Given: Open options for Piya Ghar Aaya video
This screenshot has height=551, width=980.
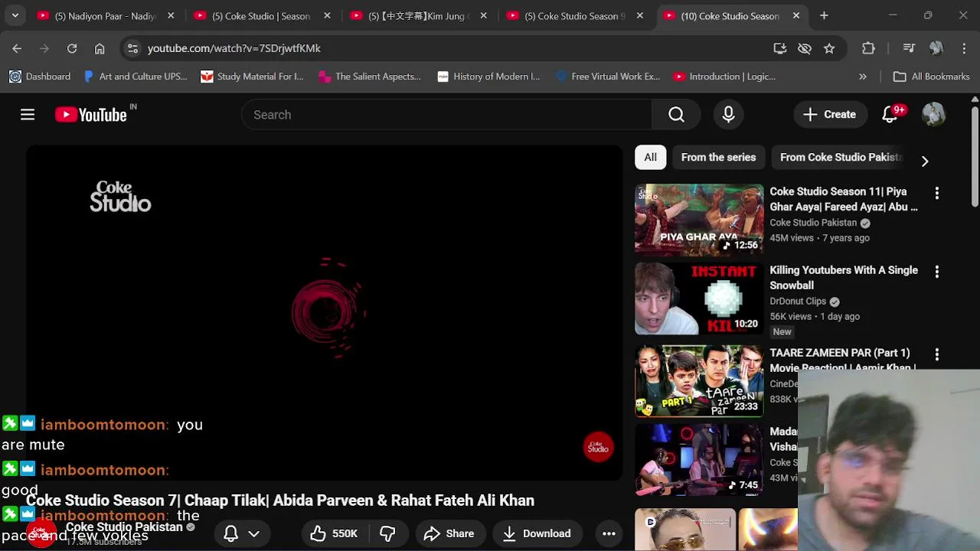Looking at the screenshot, I should [936, 193].
